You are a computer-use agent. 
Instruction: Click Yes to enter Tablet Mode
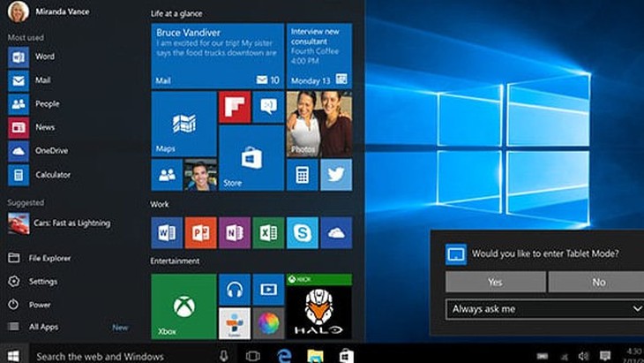click(x=495, y=282)
